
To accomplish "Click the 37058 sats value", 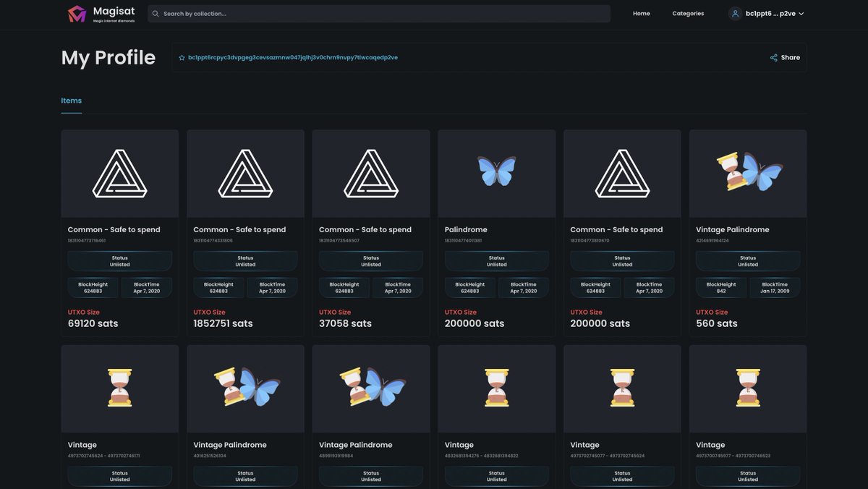I will (x=346, y=323).
